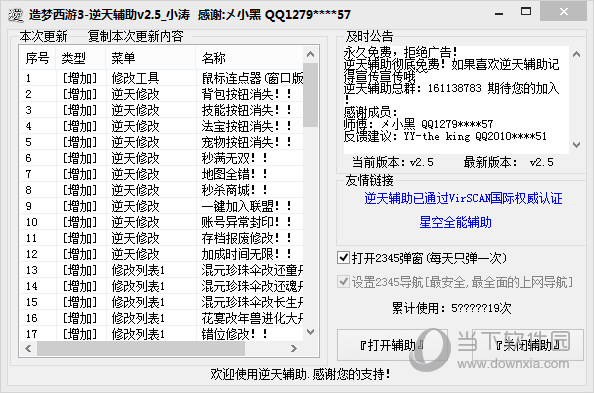Click the app icon in the title bar

16,15
